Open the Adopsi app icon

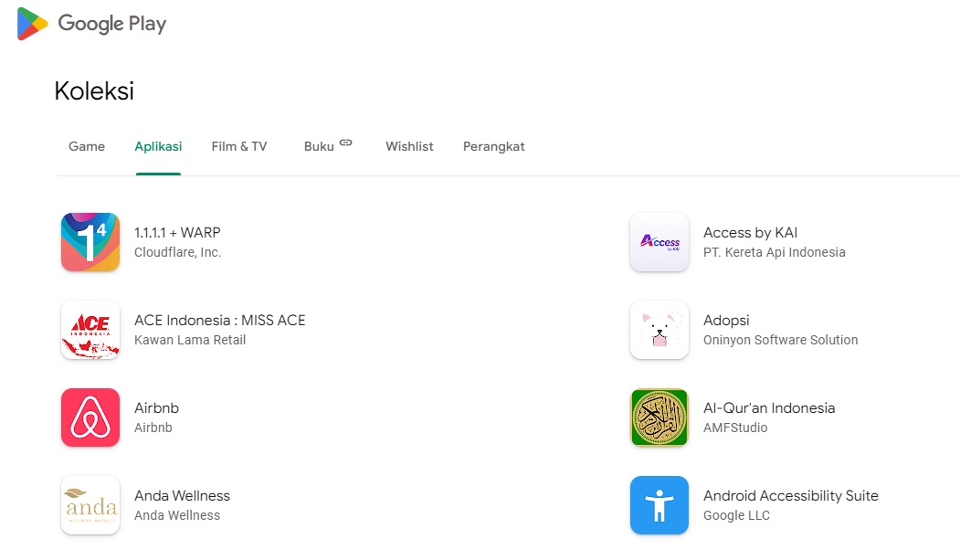pos(659,330)
